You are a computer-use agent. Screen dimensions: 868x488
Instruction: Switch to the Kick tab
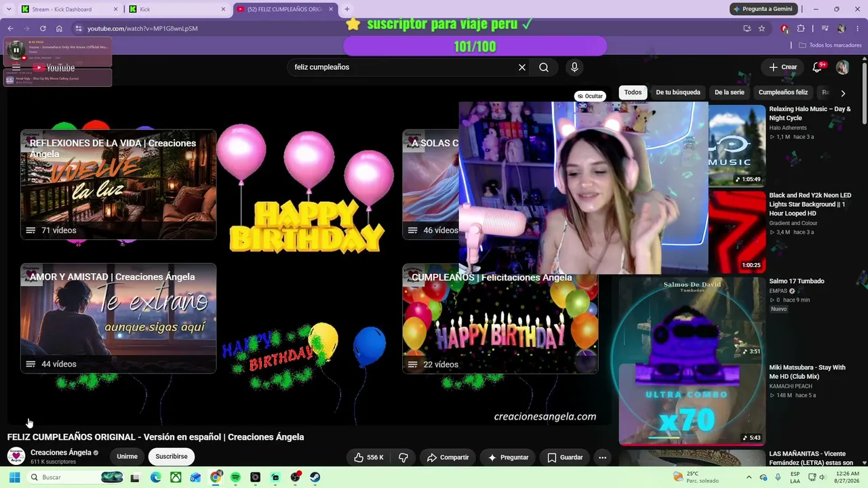coord(178,9)
